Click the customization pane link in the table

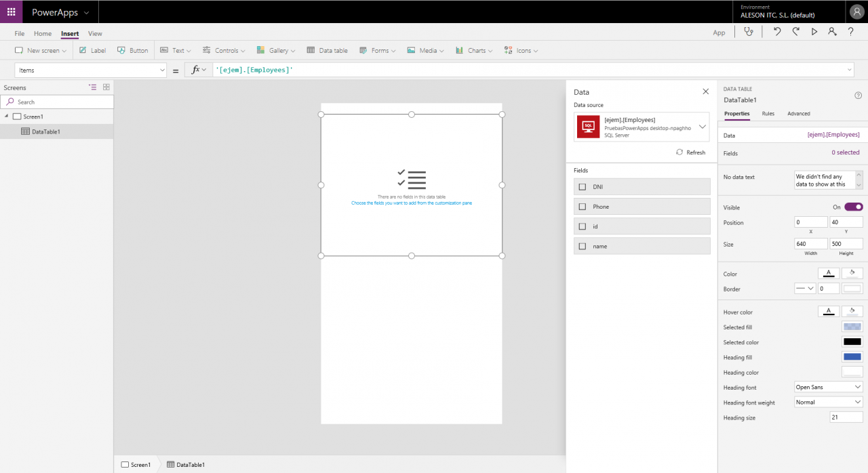coord(412,203)
